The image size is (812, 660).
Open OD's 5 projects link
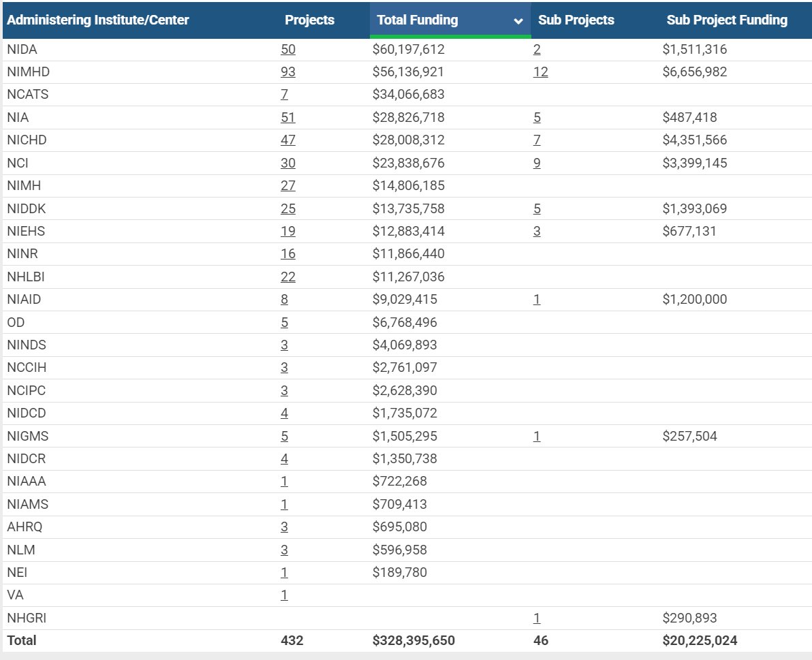coord(284,322)
